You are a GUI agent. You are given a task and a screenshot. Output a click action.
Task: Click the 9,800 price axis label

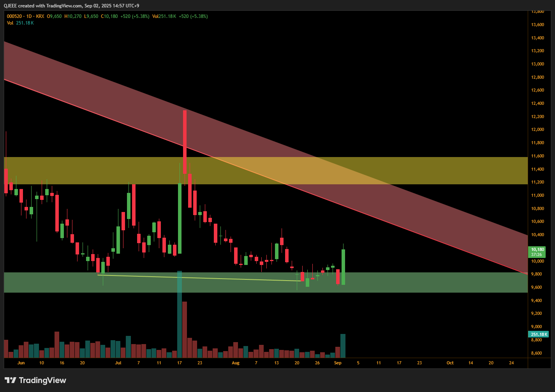pos(536,274)
